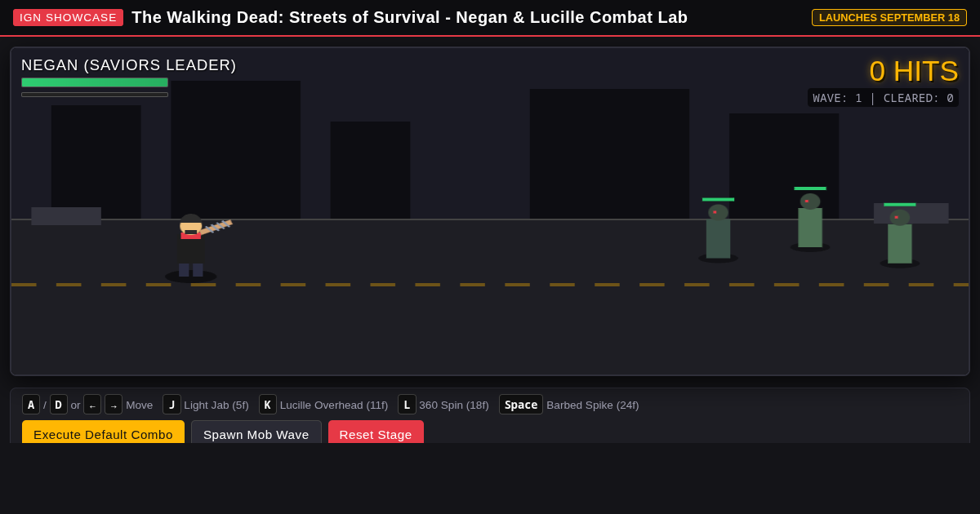Click the Launches September 18 badge
The image size is (980, 514).
point(889,17)
